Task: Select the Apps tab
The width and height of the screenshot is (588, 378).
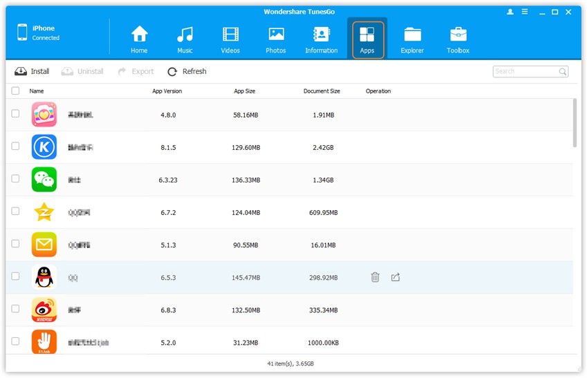Action: [x=367, y=39]
